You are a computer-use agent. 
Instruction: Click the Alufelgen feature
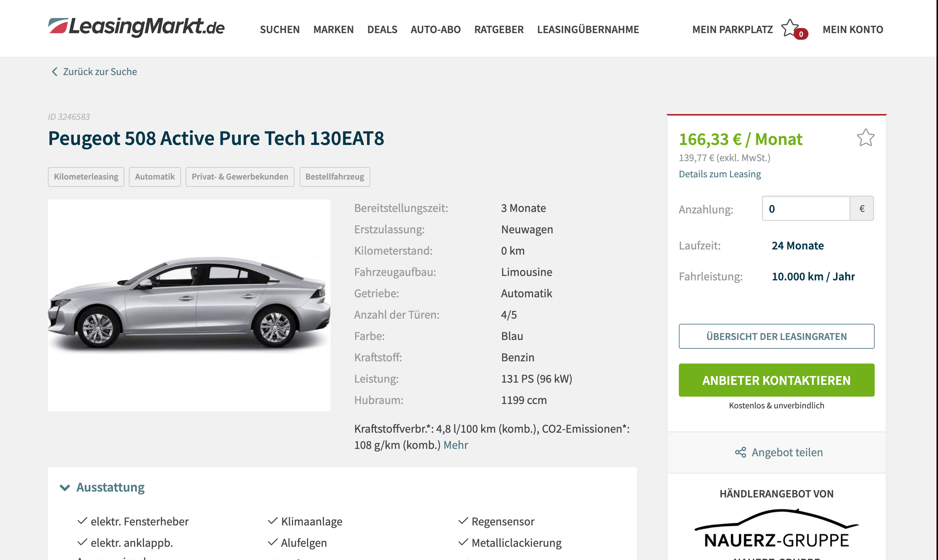click(304, 543)
